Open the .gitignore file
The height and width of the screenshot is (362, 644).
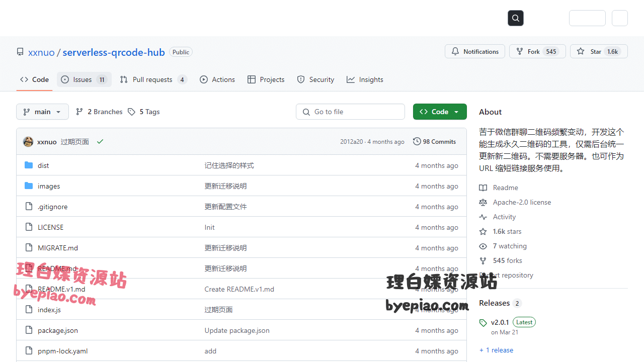pos(52,207)
